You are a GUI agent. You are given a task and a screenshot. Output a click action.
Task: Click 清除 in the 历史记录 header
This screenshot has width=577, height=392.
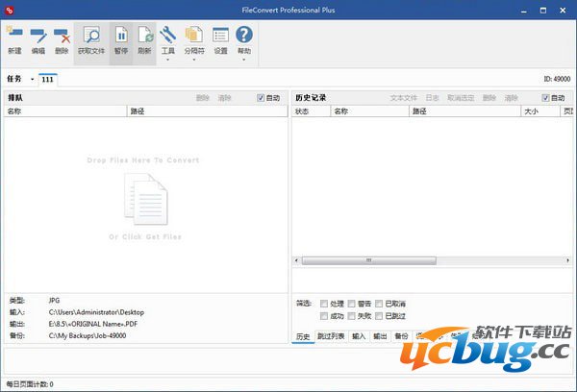512,98
